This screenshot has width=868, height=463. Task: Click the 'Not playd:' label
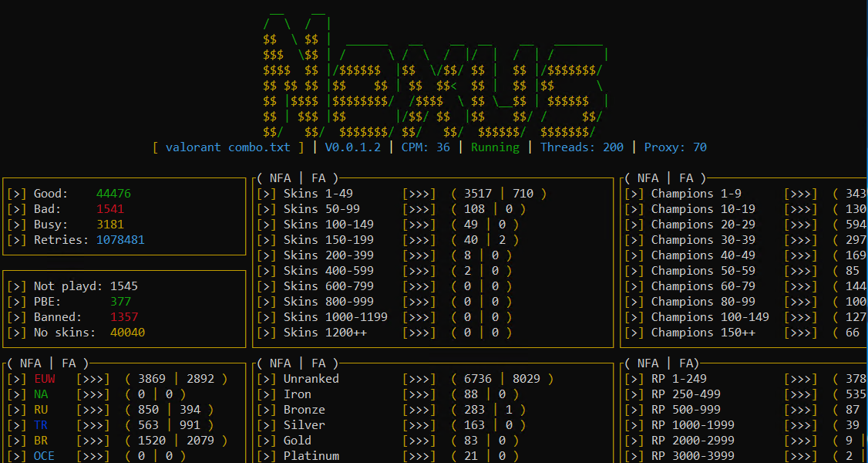click(69, 286)
